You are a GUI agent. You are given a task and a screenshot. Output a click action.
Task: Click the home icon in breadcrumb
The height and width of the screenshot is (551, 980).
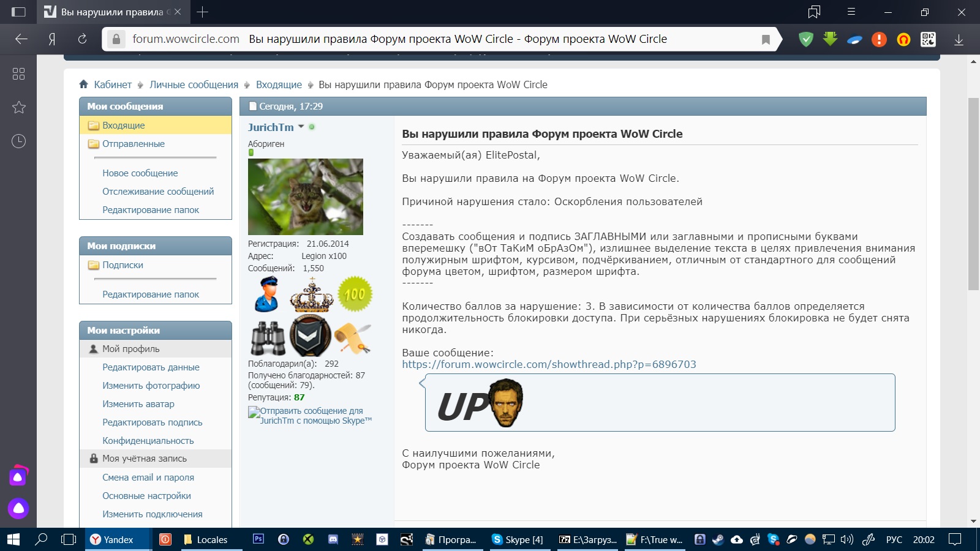(x=84, y=84)
